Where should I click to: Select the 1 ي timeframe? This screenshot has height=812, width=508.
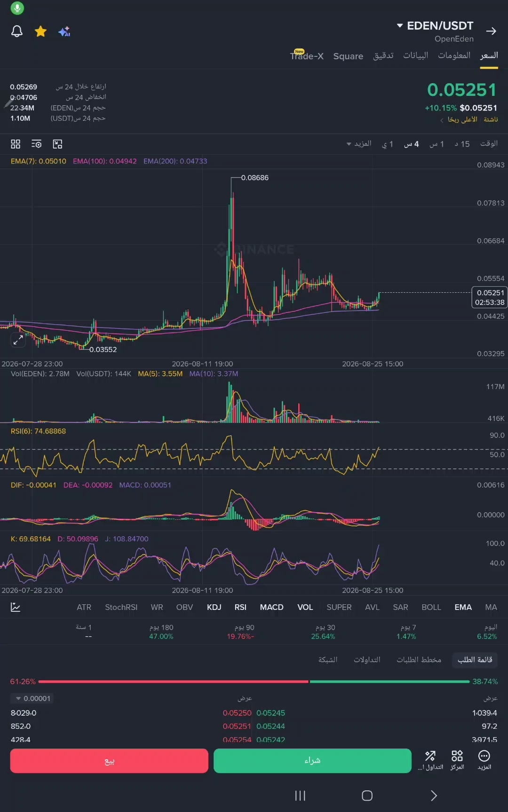(388, 144)
